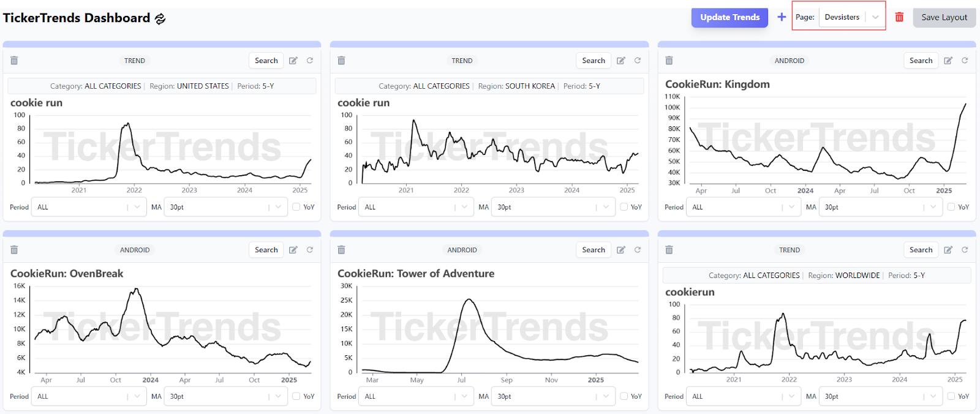Open MA 30pt dropdown in Worldwide cookierun widget
Screen dimensions: 980x414
click(881, 396)
